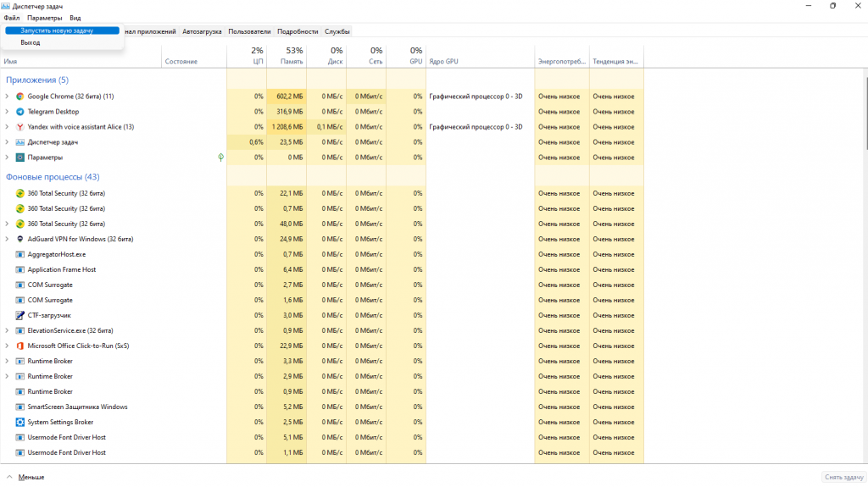
Task: Click the AdGuard VPN process icon
Action: tap(20, 239)
